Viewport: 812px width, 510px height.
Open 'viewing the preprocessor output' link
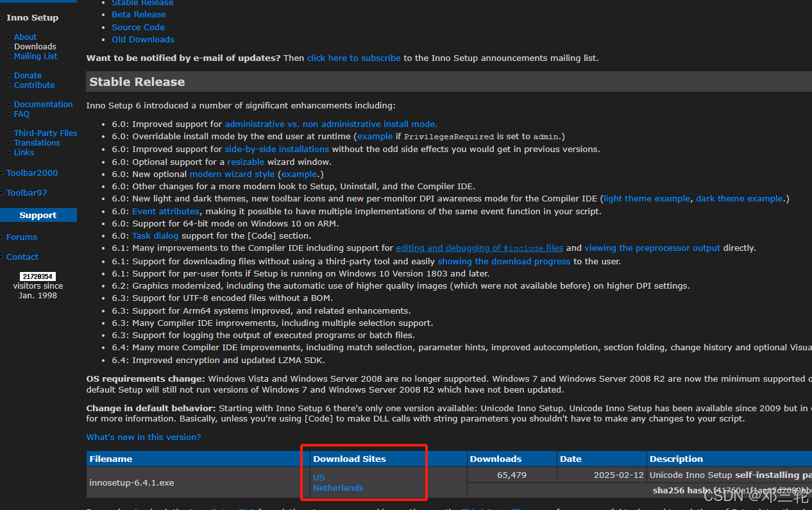coord(652,248)
